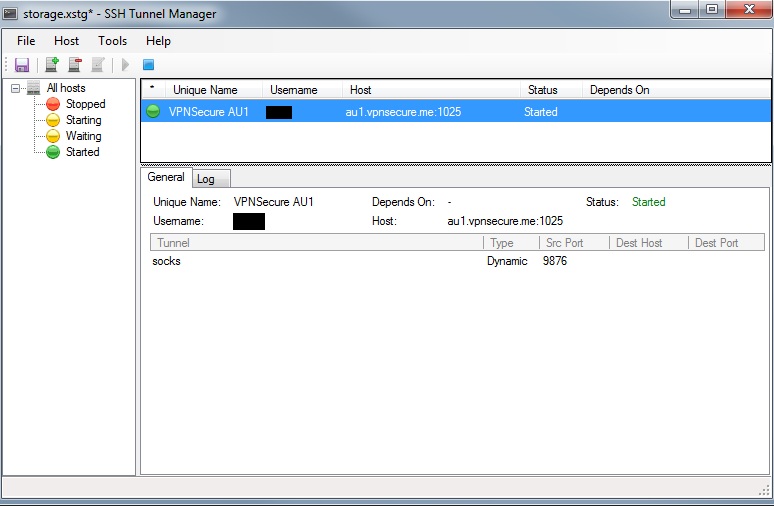Viewport: 774px width, 506px height.
Task: Click the application icon in title bar
Action: click(x=9, y=14)
